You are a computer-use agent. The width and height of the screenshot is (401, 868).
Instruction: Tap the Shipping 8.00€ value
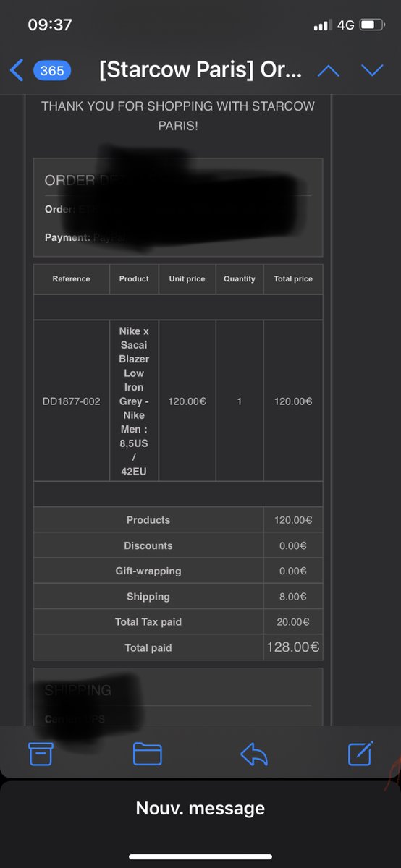293,597
